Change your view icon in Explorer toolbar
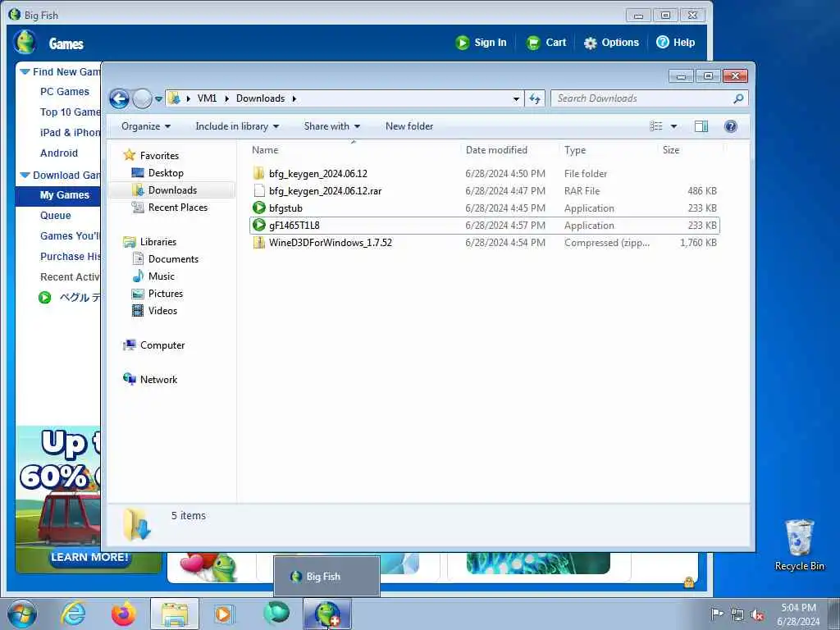 point(656,126)
